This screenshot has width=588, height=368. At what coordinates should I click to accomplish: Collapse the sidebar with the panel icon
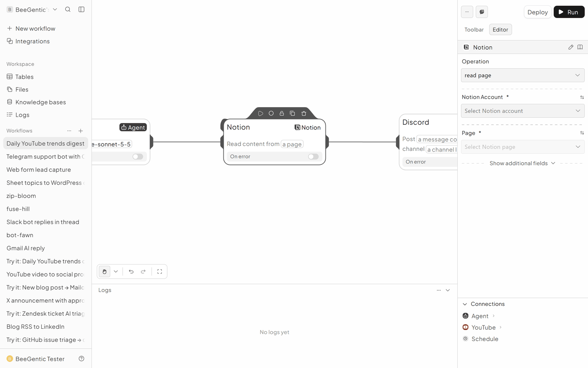(81, 9)
